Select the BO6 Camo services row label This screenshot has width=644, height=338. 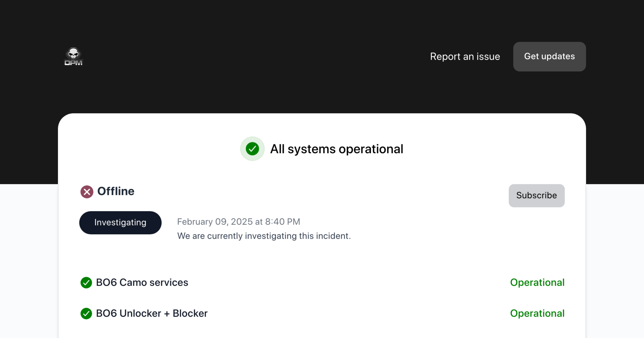[142, 282]
